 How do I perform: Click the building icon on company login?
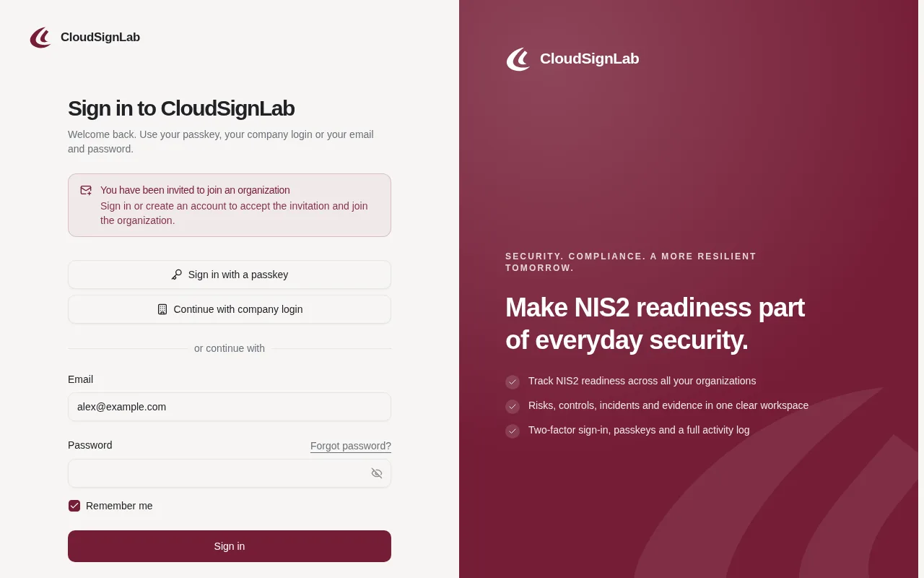(162, 309)
